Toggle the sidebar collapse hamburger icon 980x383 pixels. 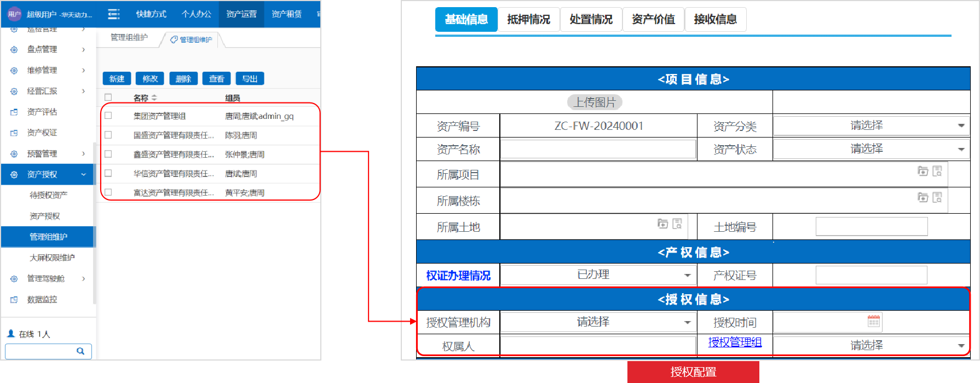113,14
